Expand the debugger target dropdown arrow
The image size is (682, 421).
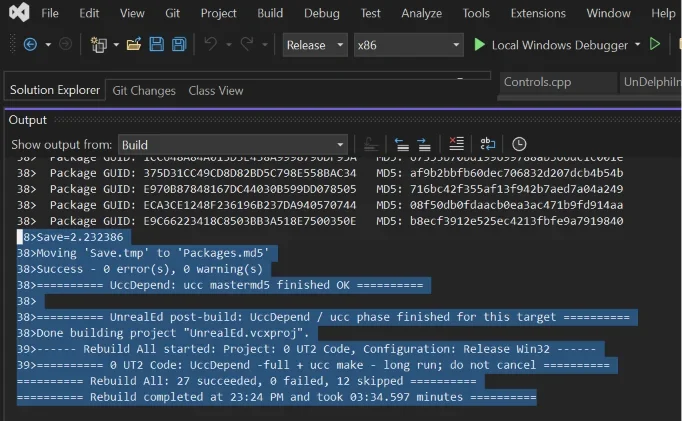pos(638,44)
